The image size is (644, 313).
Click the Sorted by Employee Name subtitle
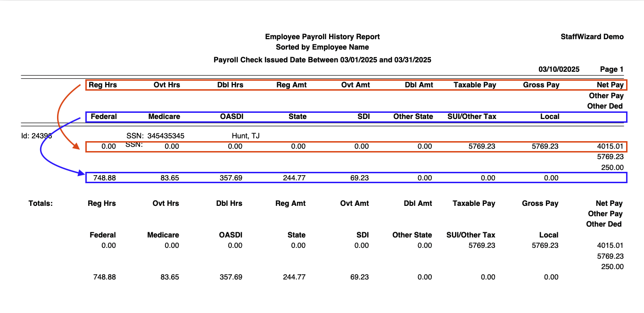[x=322, y=47]
